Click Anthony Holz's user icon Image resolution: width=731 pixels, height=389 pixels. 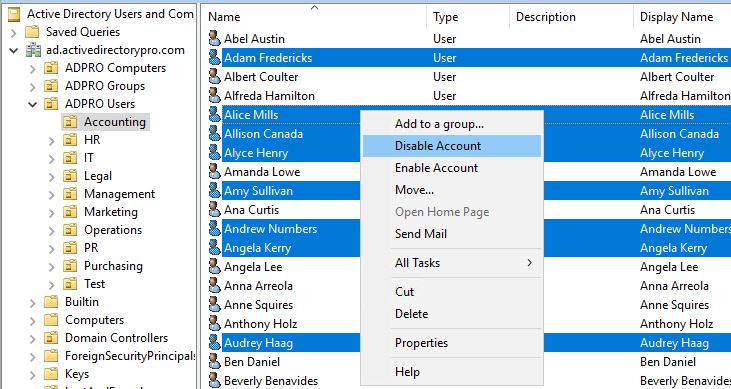(x=214, y=324)
